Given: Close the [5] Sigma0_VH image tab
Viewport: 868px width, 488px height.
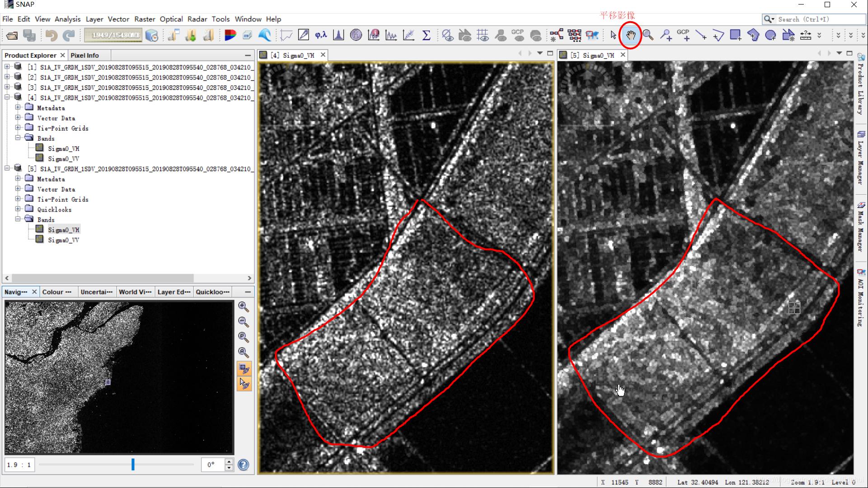Looking at the screenshot, I should (623, 55).
